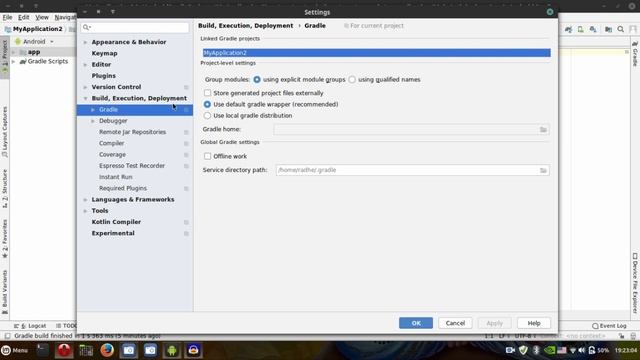Expand the Debugger subtree arrow
Viewport: 640px width, 360px height.
tap(93, 121)
